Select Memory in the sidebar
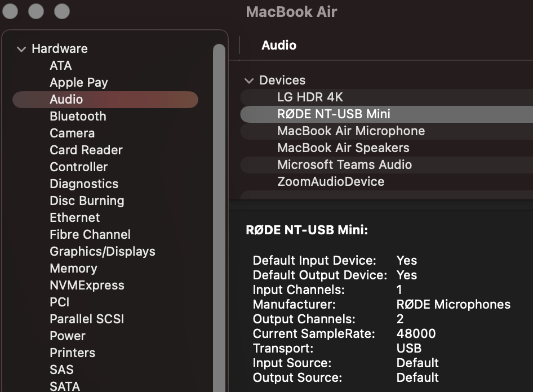 [73, 269]
